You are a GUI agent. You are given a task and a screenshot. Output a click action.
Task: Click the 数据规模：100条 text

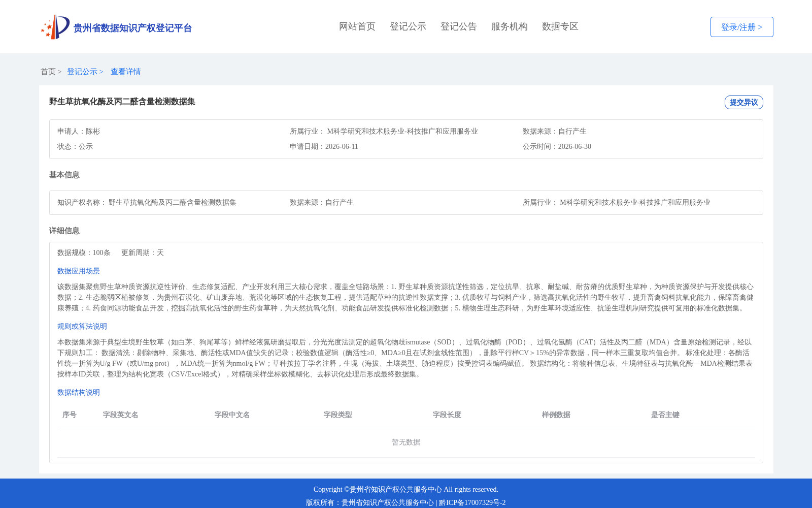[84, 252]
